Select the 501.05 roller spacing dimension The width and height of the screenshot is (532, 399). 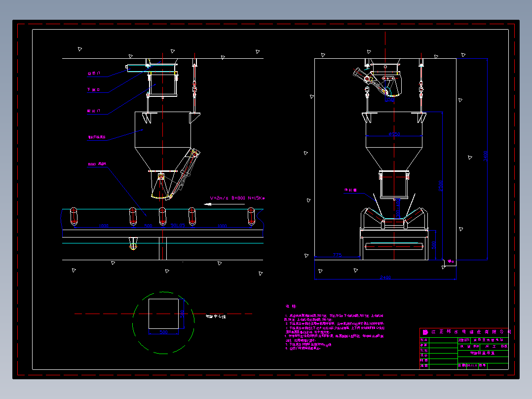pos(178,226)
